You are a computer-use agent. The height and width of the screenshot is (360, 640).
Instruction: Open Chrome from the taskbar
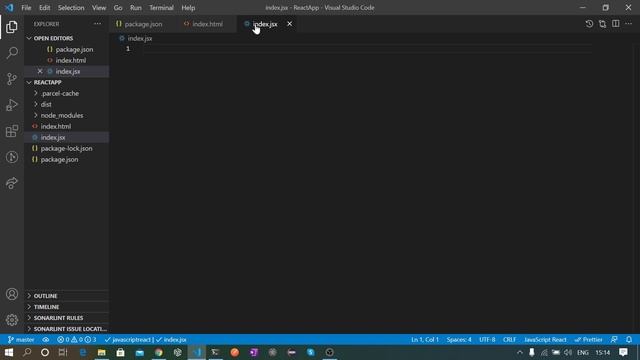click(159, 352)
